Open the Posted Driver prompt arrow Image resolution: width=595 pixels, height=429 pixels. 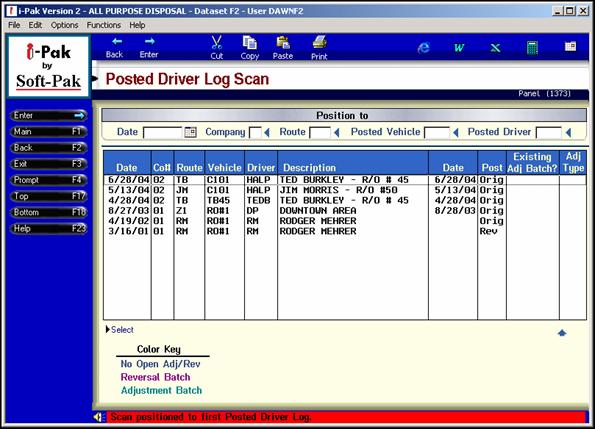[568, 132]
